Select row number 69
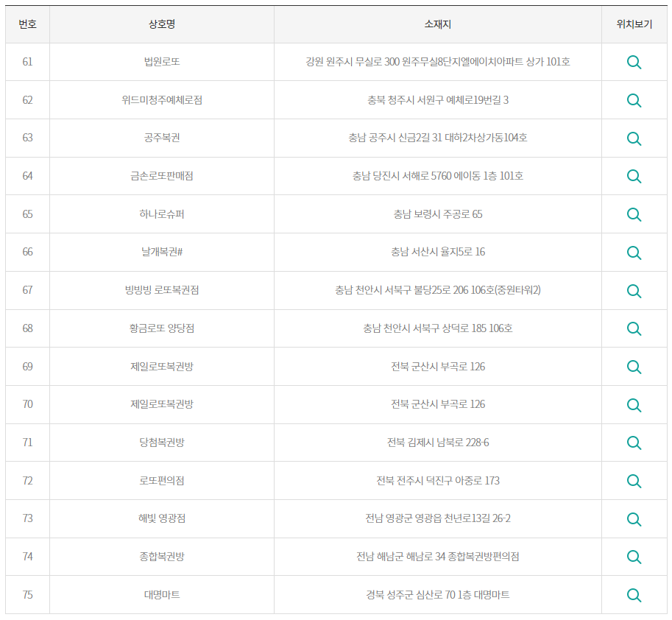The image size is (672, 620). pyautogui.click(x=27, y=366)
